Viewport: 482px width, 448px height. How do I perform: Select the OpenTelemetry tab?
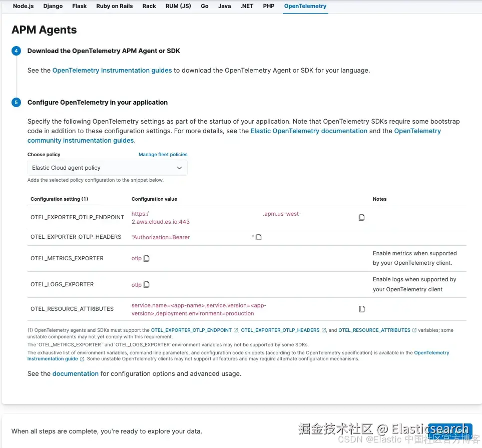click(305, 6)
